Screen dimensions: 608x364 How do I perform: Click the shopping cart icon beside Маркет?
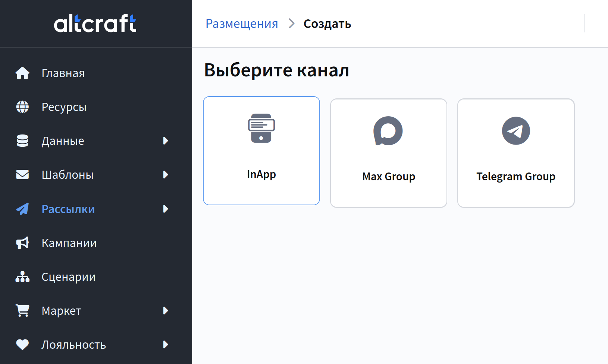(x=22, y=311)
